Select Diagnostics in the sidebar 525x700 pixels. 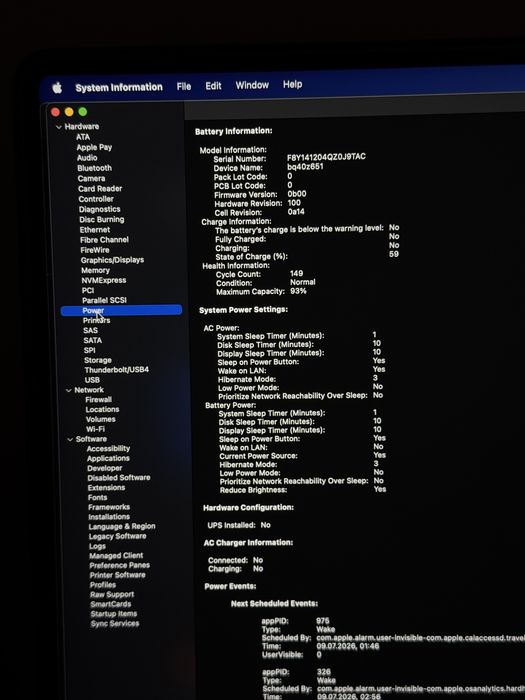point(100,209)
